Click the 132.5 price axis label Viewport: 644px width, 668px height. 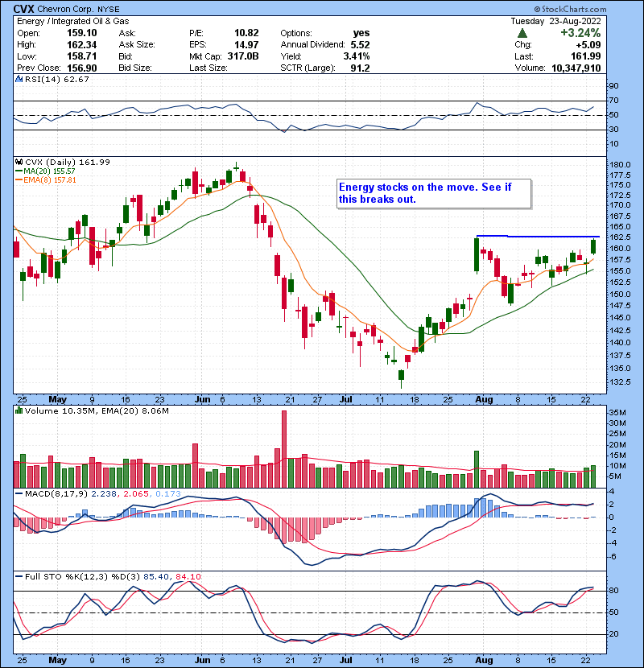click(620, 381)
